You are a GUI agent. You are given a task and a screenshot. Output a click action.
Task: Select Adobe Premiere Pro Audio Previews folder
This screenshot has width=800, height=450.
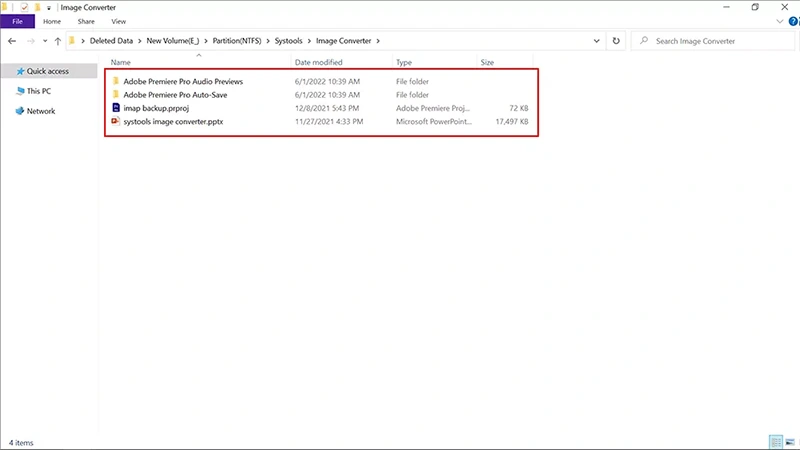click(x=183, y=81)
